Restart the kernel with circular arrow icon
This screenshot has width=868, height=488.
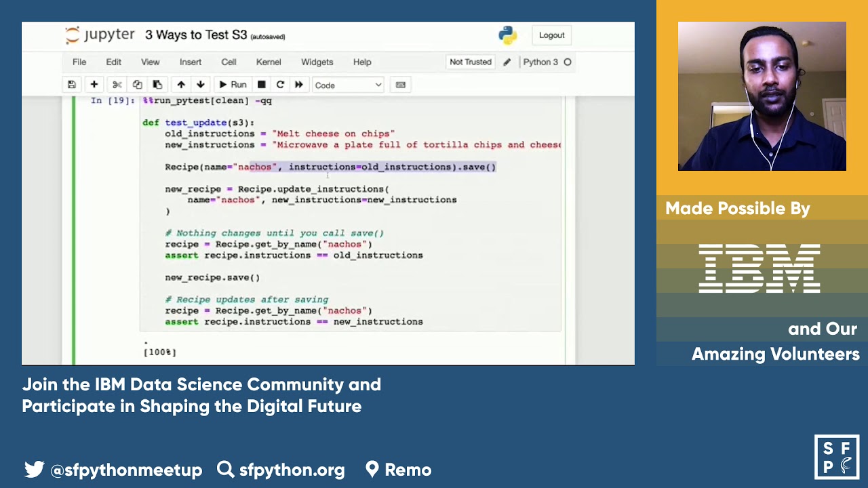click(x=280, y=85)
